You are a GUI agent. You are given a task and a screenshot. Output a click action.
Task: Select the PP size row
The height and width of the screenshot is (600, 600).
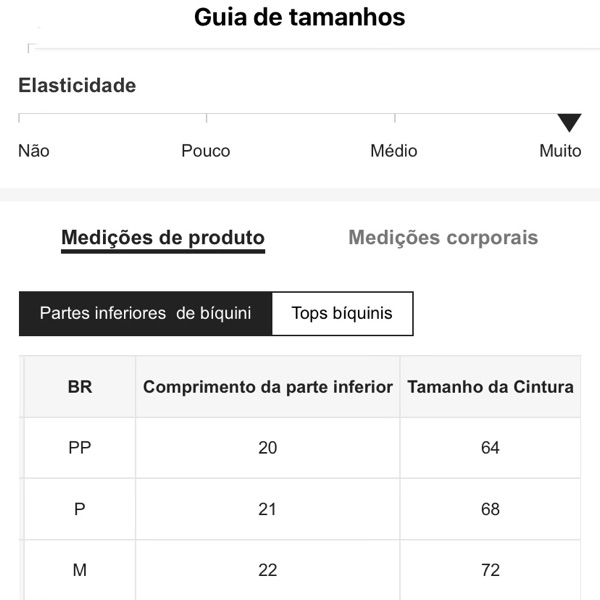click(x=80, y=448)
